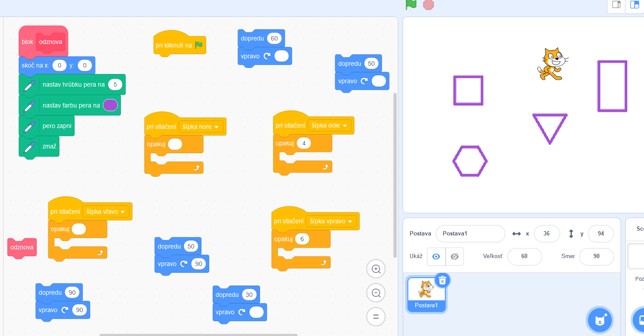This screenshot has height=336, width=644.
Task: Open the add sprite cat button
Action: [x=600, y=320]
